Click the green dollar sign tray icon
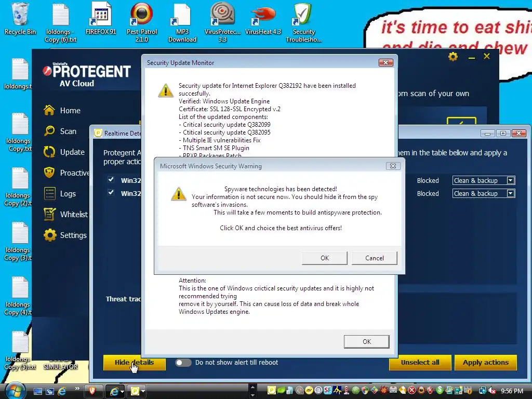The height and width of the screenshot is (399, 532). (440, 391)
